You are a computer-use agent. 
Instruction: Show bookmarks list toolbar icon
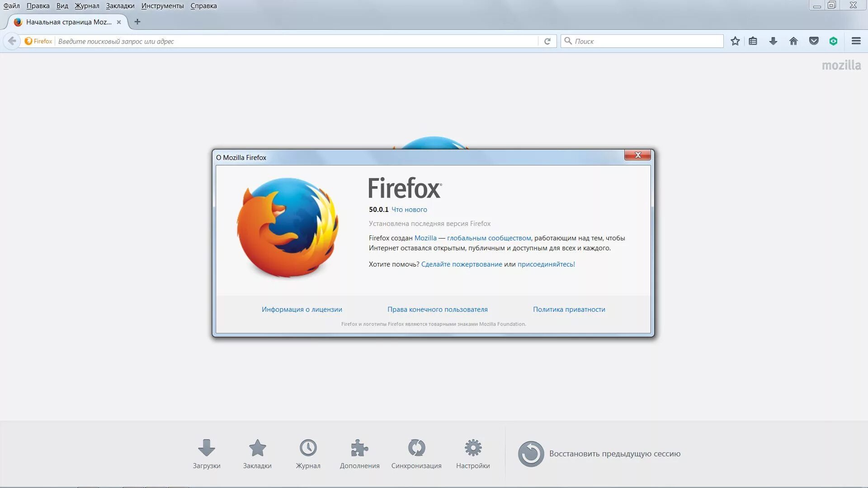753,41
